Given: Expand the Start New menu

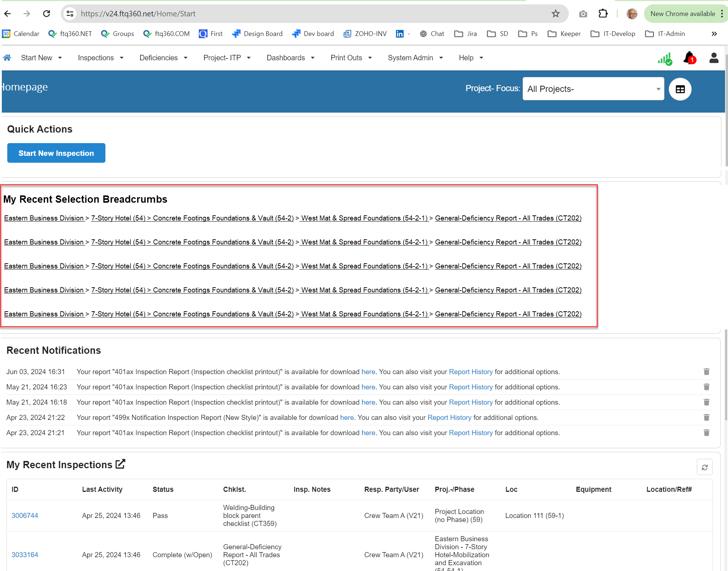Looking at the screenshot, I should pyautogui.click(x=41, y=58).
